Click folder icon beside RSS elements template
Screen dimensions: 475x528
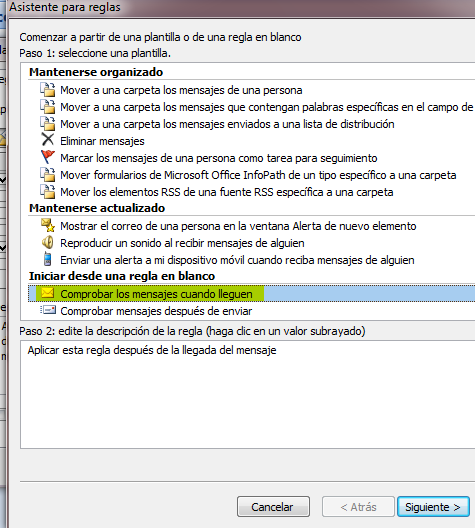pyautogui.click(x=47, y=191)
